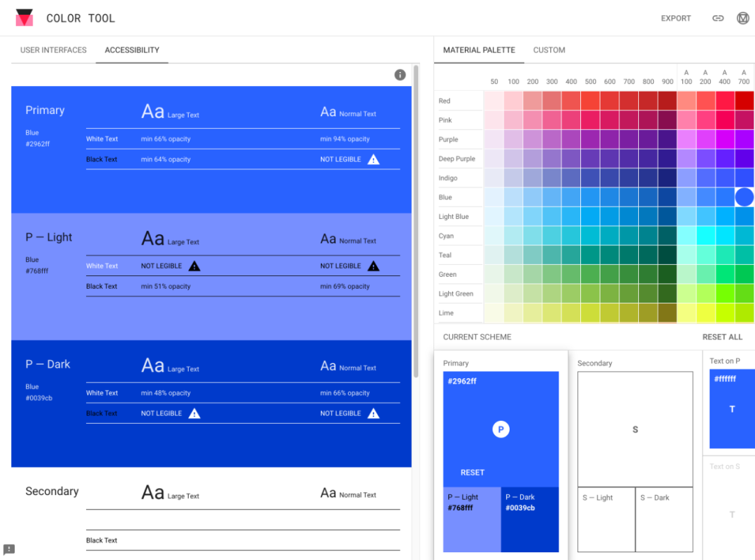
Task: Click the share link icon
Action: [718, 18]
